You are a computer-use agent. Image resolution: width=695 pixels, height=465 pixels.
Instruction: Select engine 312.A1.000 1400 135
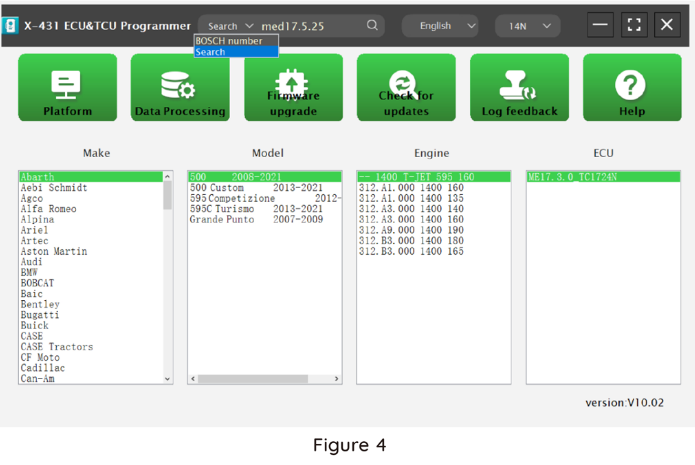[x=434, y=198]
